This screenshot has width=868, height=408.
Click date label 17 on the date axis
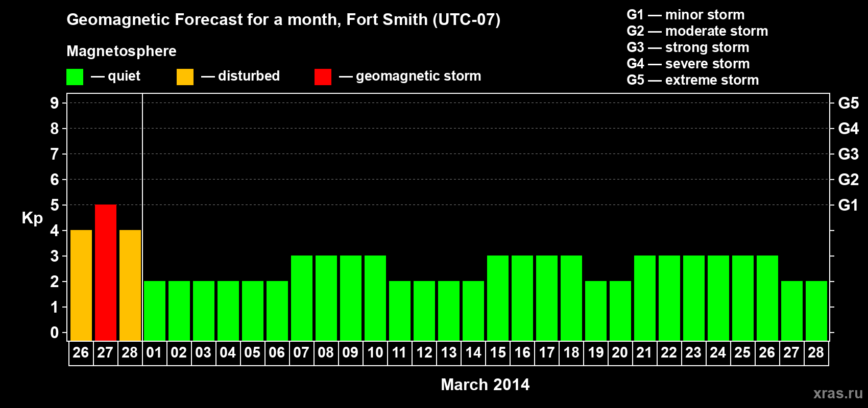pos(546,353)
